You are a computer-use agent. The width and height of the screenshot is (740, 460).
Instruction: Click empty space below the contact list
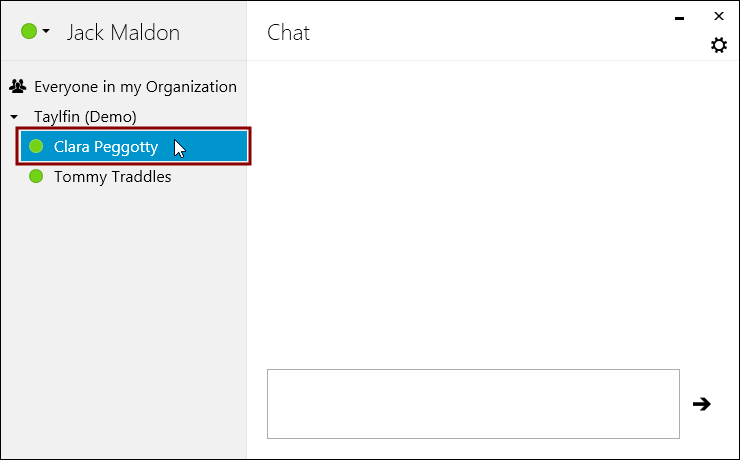pos(124,321)
